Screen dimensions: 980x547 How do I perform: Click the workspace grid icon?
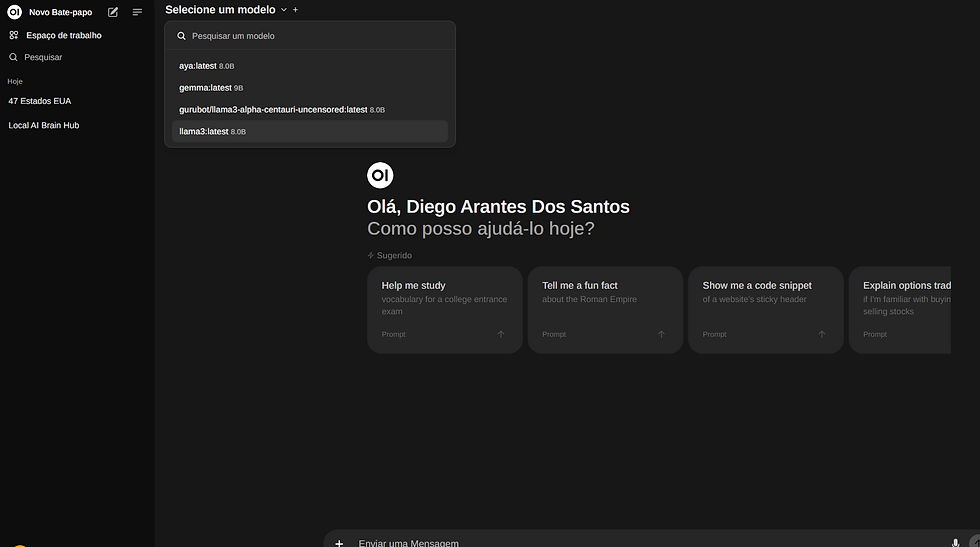point(14,35)
